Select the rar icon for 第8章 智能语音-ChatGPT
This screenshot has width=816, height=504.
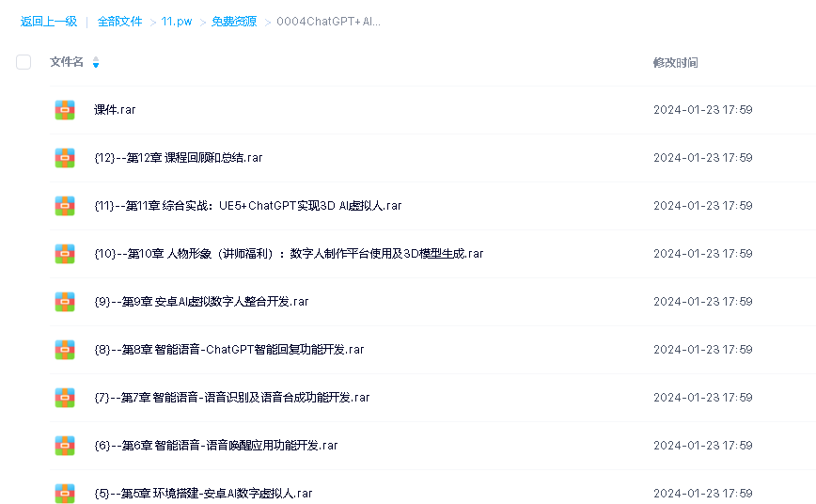click(65, 350)
